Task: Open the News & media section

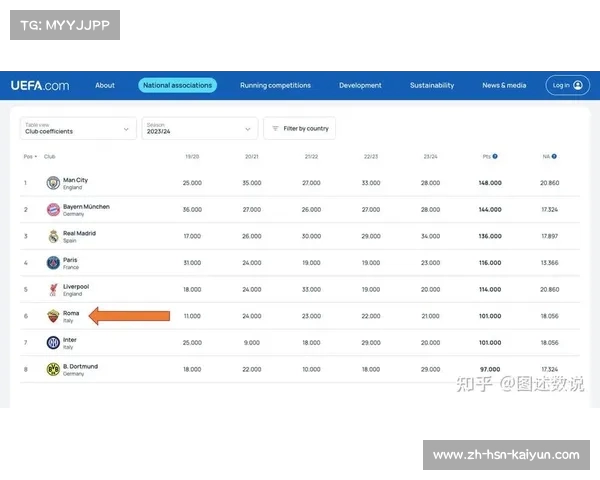Action: 503,86
